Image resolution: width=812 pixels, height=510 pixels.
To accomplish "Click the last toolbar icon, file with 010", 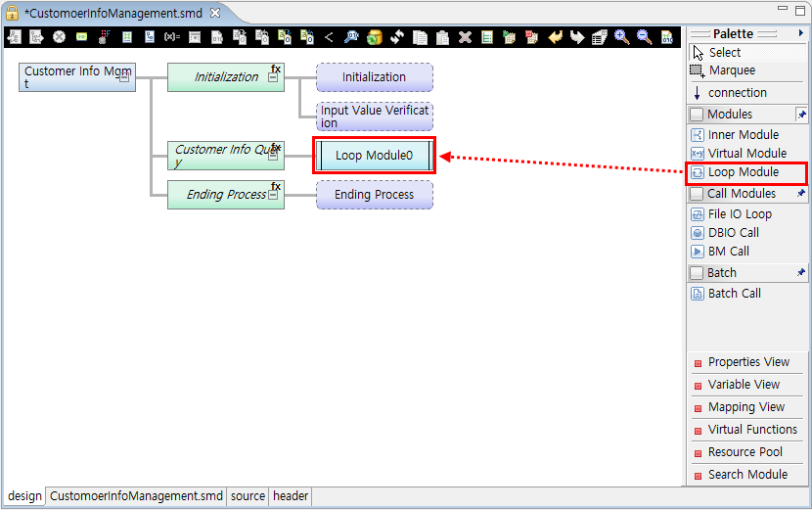I will click(x=667, y=37).
